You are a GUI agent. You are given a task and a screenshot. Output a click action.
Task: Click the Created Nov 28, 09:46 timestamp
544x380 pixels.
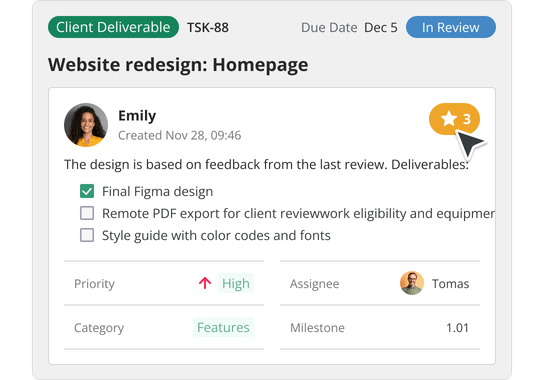coord(180,135)
